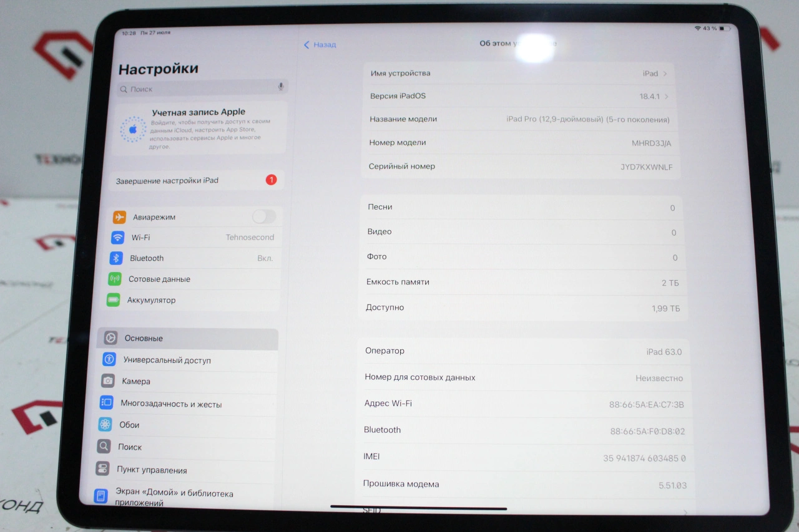Viewport: 799px width, 532px height.
Task: Tap the Пункт управления icon
Action: point(102,469)
